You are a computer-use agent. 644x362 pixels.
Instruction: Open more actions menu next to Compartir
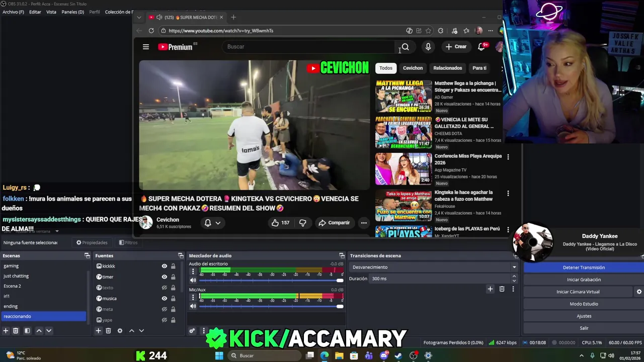[x=363, y=223]
